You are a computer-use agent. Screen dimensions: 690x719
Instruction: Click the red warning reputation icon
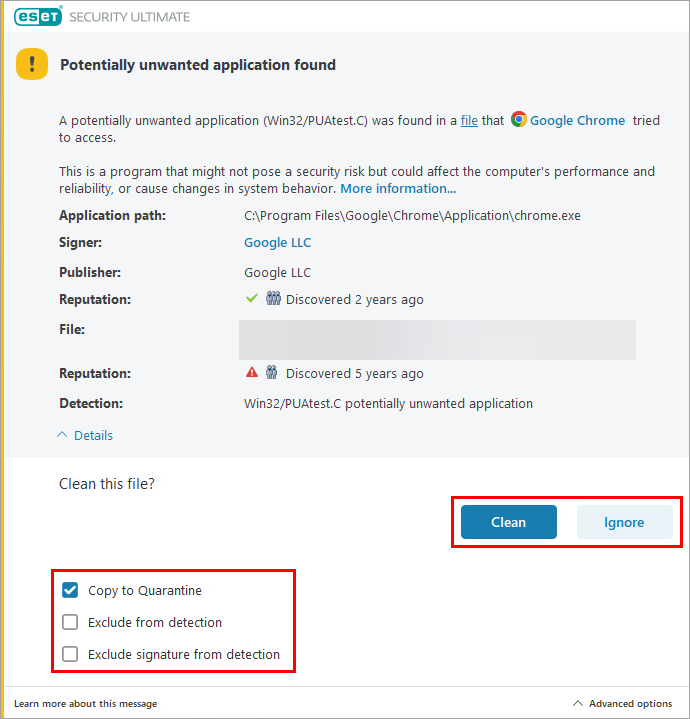(252, 373)
